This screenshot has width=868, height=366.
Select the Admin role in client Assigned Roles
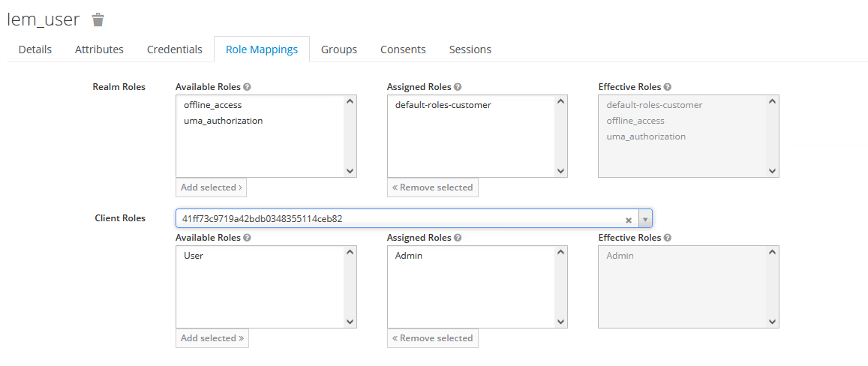(x=408, y=256)
